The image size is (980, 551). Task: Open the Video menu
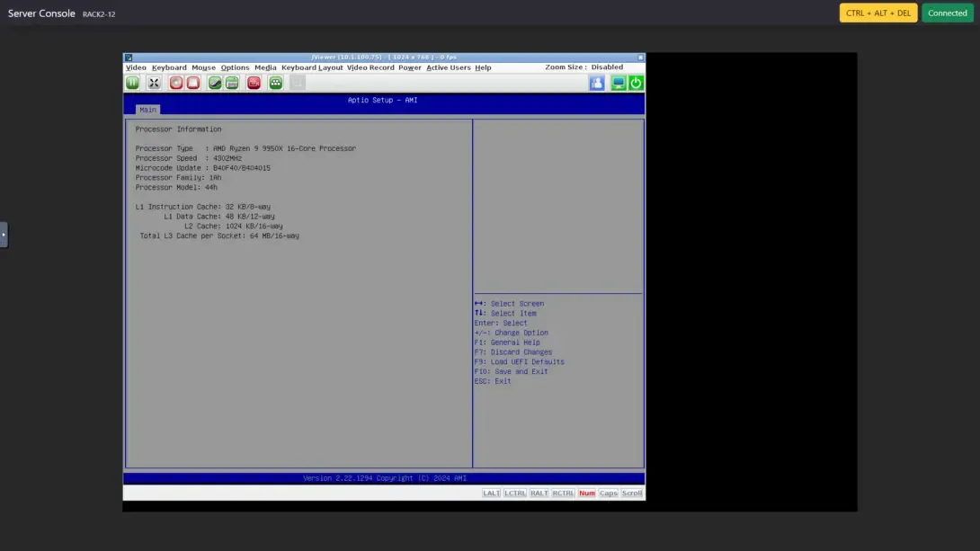(x=136, y=67)
